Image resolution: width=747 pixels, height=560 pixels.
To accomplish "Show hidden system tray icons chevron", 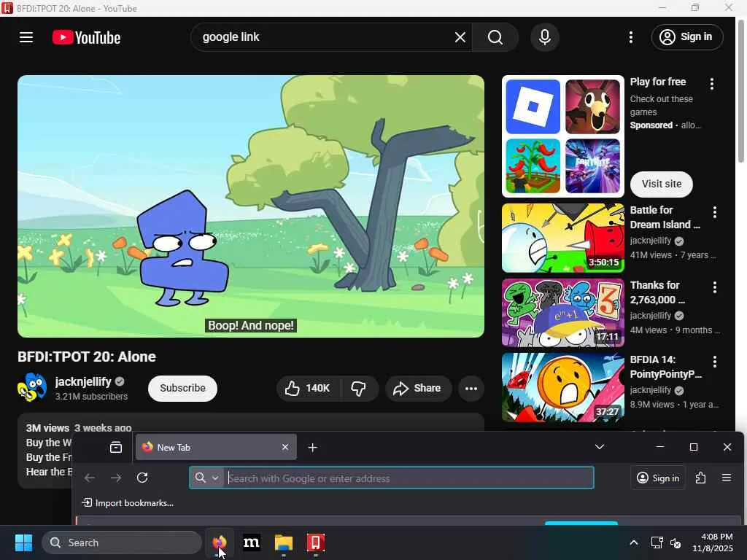I will (634, 542).
